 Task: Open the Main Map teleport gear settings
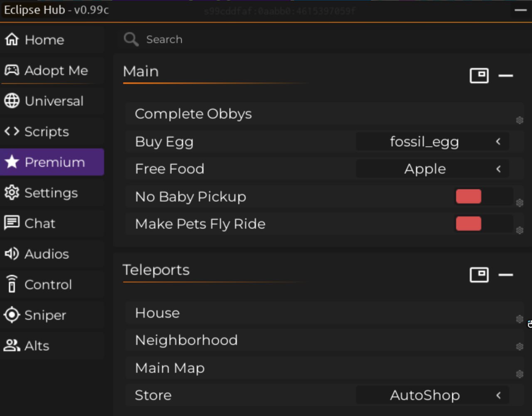(x=520, y=374)
